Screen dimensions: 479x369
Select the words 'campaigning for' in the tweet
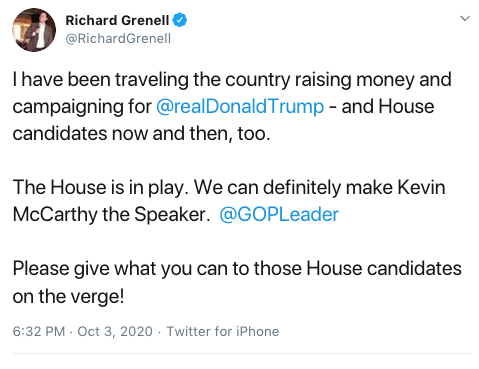[82, 107]
